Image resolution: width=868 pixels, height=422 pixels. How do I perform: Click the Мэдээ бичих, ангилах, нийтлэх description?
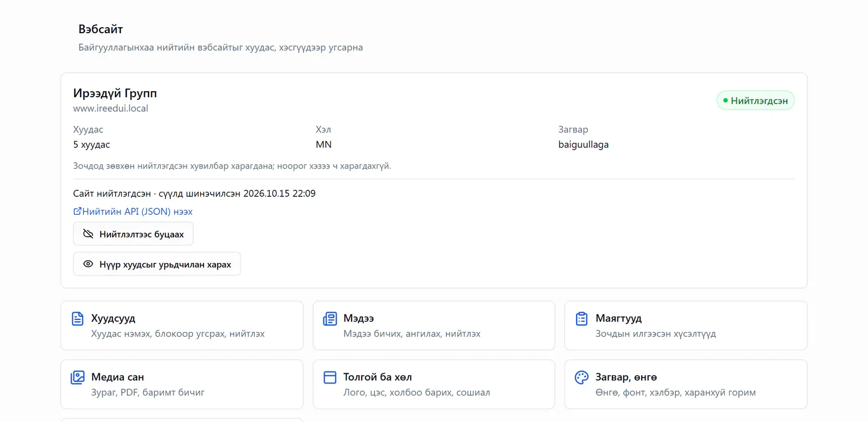pos(412,334)
